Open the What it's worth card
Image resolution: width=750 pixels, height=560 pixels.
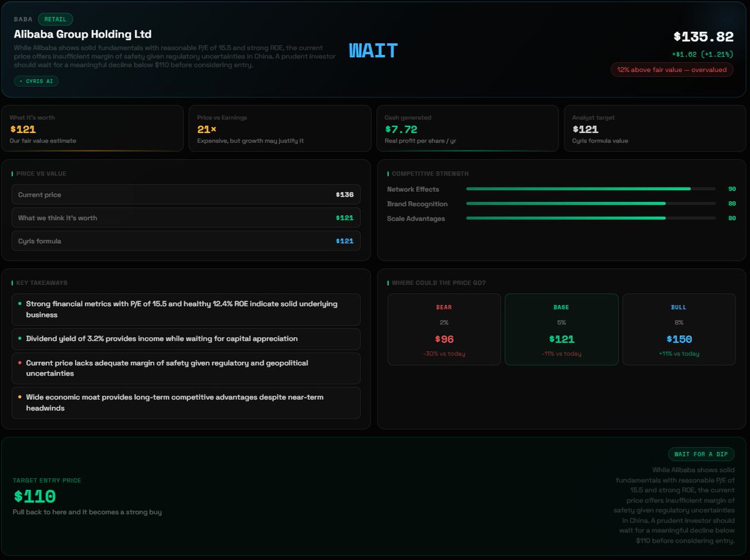coord(92,128)
